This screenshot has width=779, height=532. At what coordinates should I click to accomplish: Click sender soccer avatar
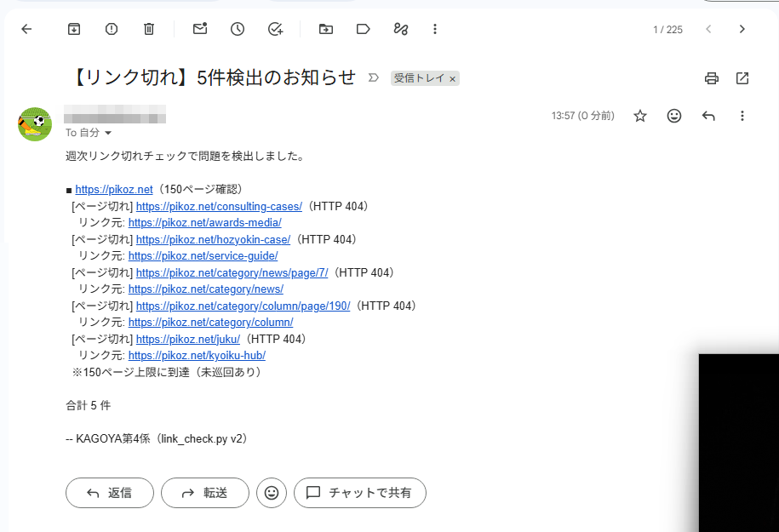pyautogui.click(x=35, y=124)
